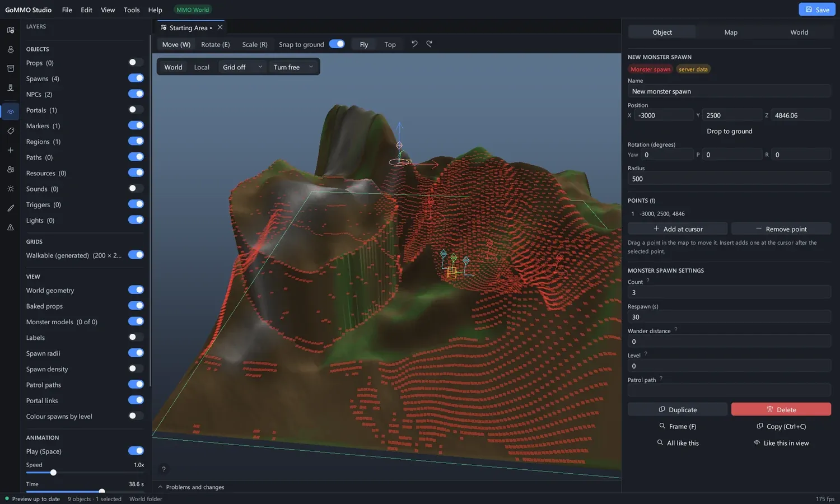Viewport: 840px width, 504px height.
Task: Click the Count help question mark
Action: pyautogui.click(x=648, y=281)
